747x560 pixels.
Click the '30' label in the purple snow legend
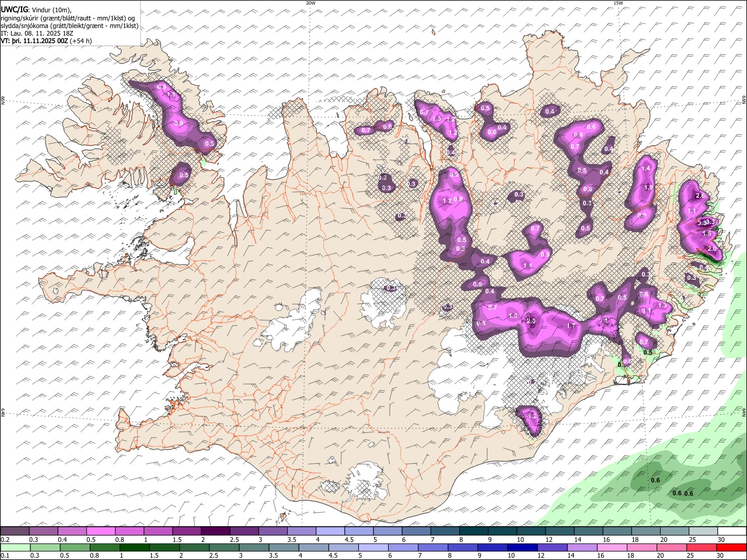721,540
